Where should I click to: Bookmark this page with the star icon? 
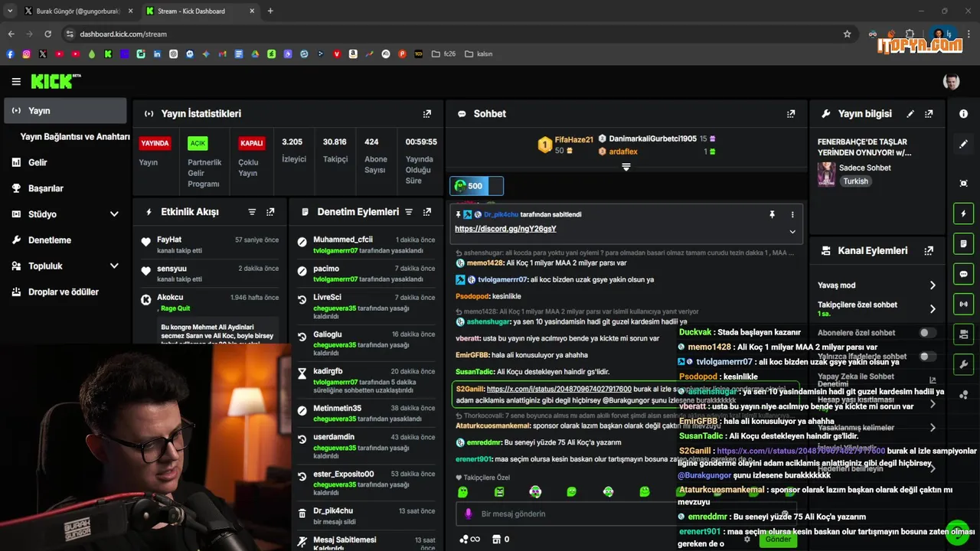847,34
